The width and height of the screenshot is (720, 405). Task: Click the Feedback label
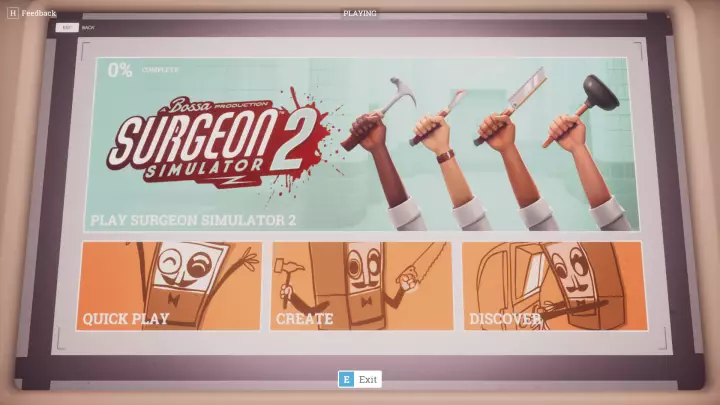tap(39, 13)
